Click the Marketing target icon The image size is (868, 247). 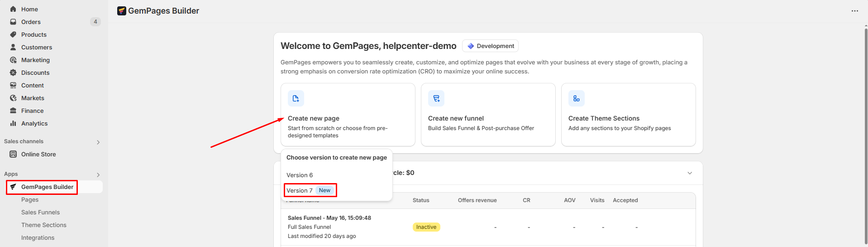(13, 60)
